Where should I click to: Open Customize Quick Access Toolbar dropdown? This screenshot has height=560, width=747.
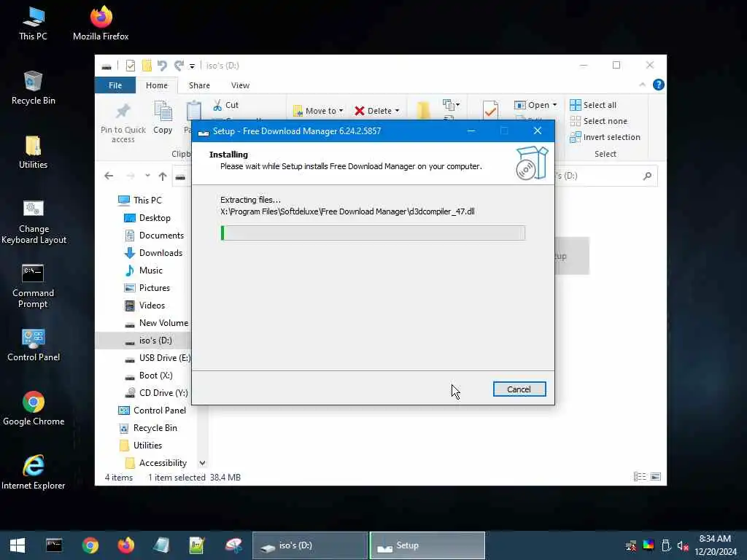(x=192, y=66)
